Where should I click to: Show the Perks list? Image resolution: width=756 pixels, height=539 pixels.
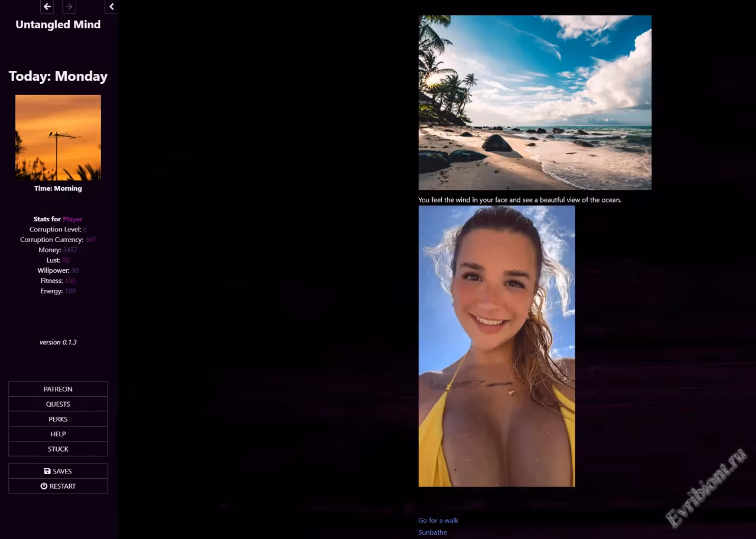(x=58, y=419)
